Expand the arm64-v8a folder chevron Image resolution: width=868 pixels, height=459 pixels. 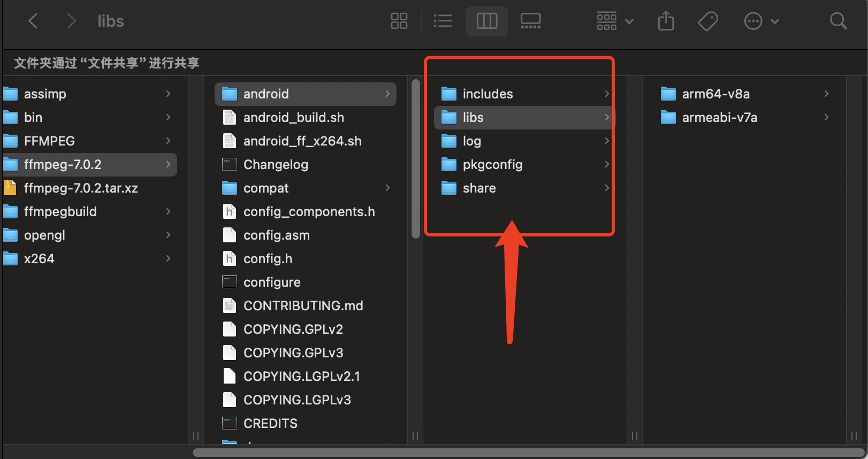tap(826, 94)
